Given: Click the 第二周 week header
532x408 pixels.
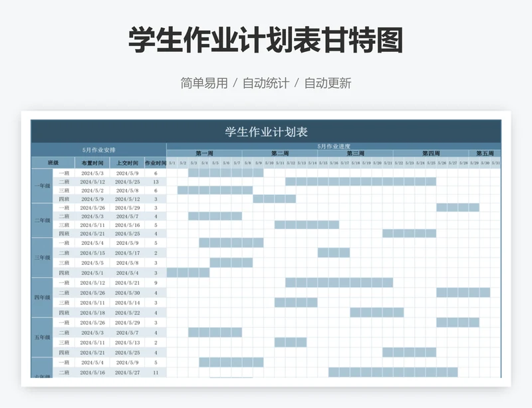Looking at the screenshot, I should point(280,153).
